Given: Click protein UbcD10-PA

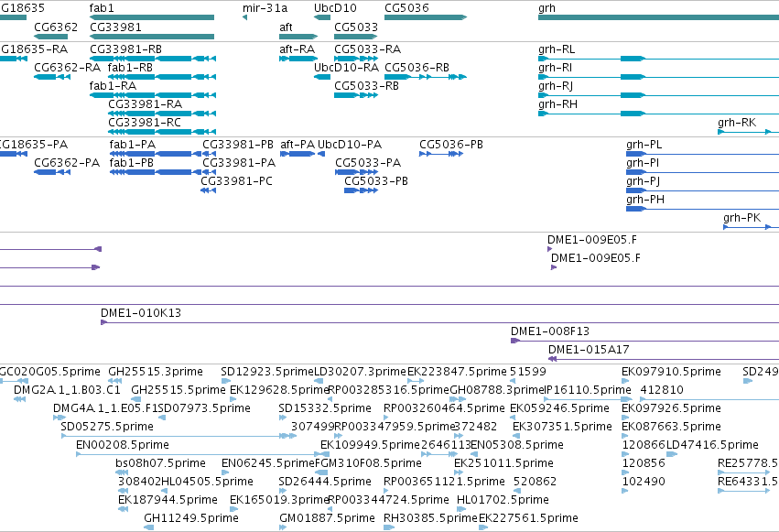Looking at the screenshot, I should coord(321,154).
